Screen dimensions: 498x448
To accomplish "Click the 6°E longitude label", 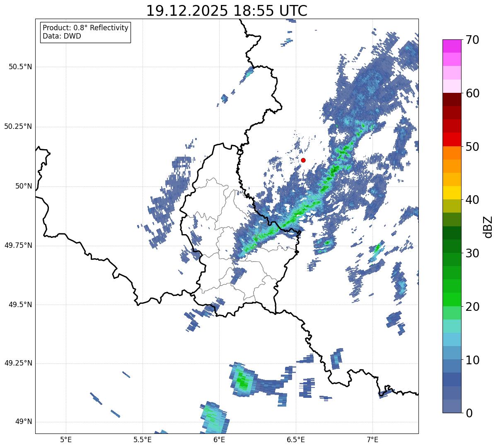I will [219, 439].
